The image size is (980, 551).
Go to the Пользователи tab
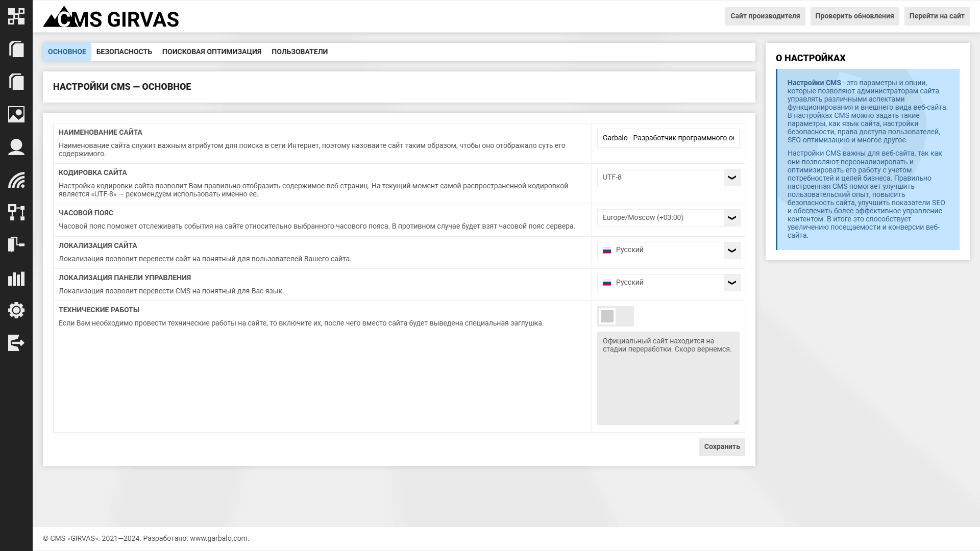point(299,52)
